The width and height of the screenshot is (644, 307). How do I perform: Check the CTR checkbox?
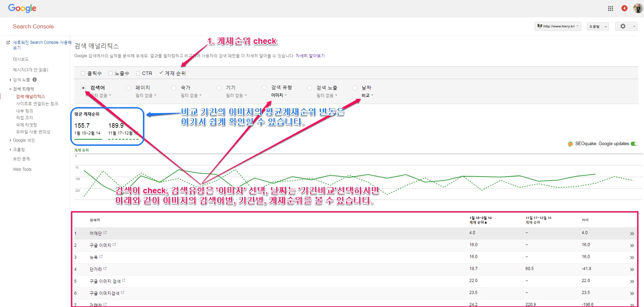[x=138, y=73]
